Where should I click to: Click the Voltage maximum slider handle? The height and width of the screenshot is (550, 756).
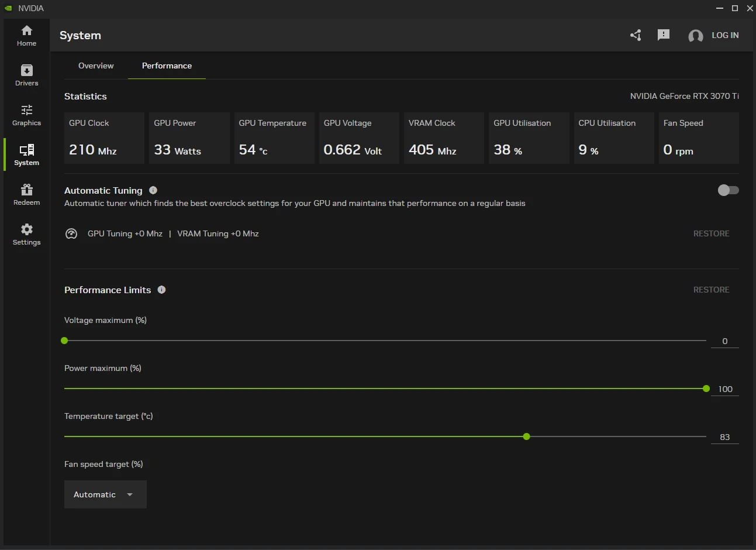tap(64, 341)
